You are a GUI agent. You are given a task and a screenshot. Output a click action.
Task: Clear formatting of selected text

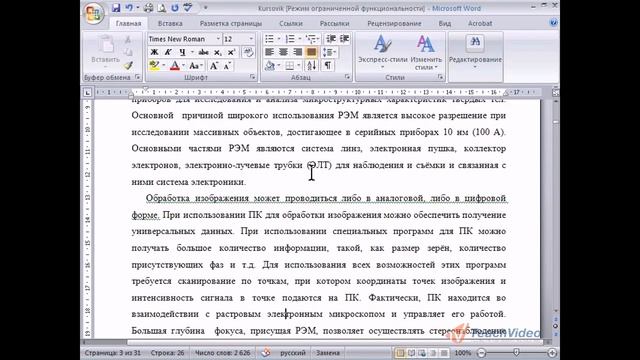tap(248, 52)
